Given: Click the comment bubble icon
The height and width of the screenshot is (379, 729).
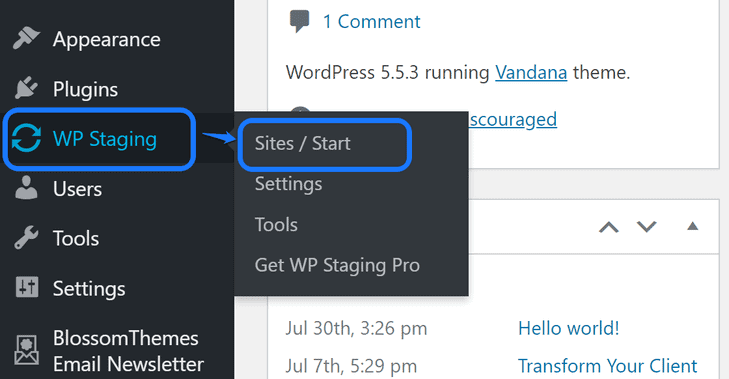Looking at the screenshot, I should (x=299, y=21).
